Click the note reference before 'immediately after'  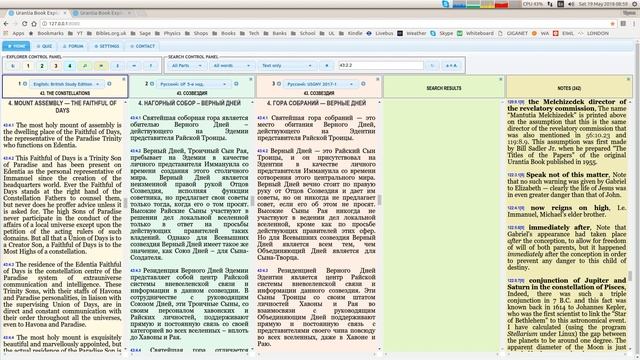click(516, 228)
